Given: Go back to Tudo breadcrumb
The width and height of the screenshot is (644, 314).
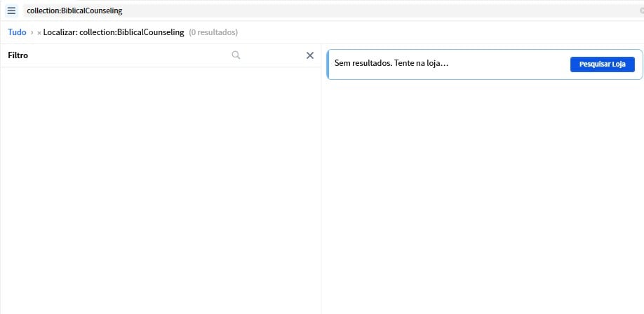Looking at the screenshot, I should [17, 32].
